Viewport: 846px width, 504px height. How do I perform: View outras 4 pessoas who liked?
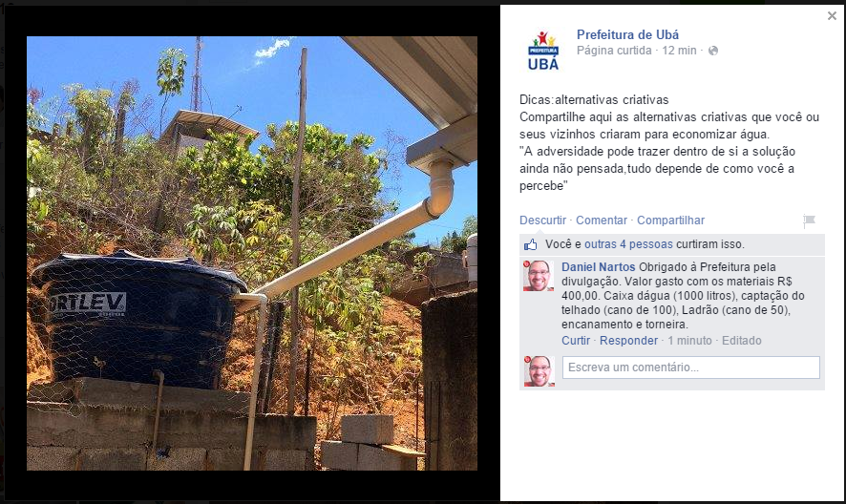[628, 244]
